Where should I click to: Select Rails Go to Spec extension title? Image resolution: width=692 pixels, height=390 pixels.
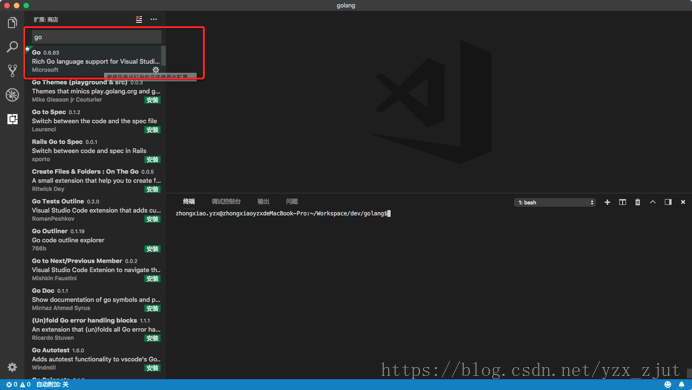tap(57, 142)
